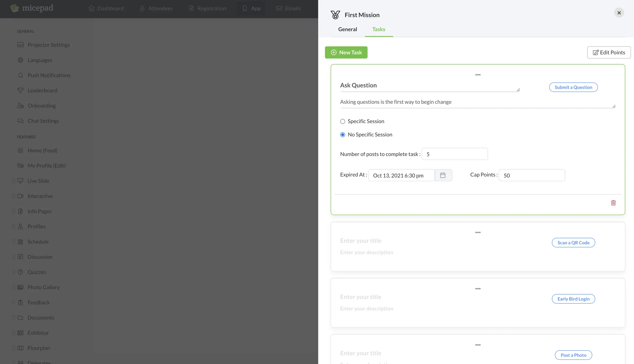Open the Dashboard nav item
The height and width of the screenshot is (364, 634).
pyautogui.click(x=106, y=8)
